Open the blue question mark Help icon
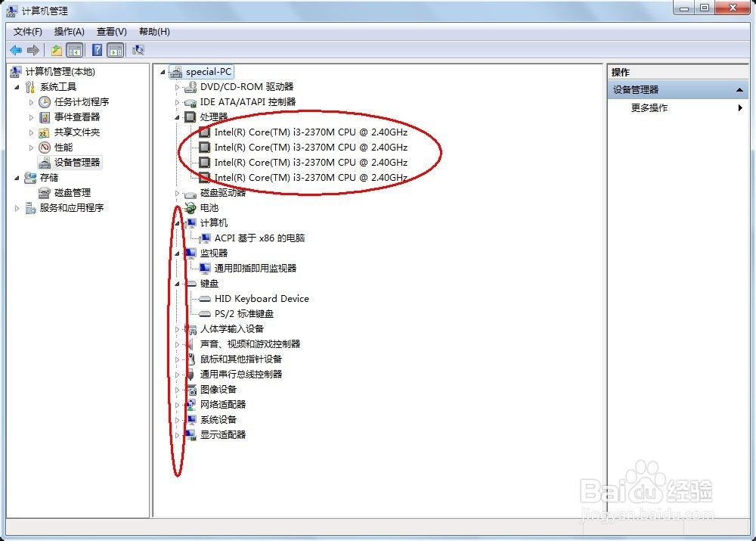This screenshot has width=756, height=541. click(97, 50)
